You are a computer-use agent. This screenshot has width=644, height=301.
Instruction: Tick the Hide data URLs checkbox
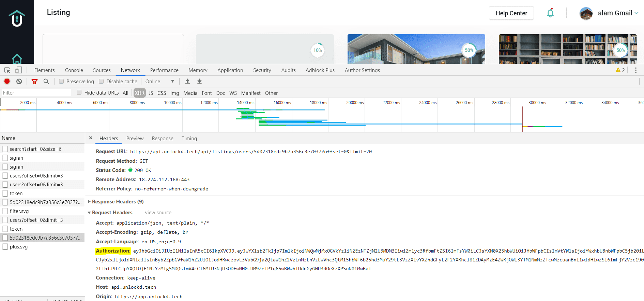pos(79,92)
